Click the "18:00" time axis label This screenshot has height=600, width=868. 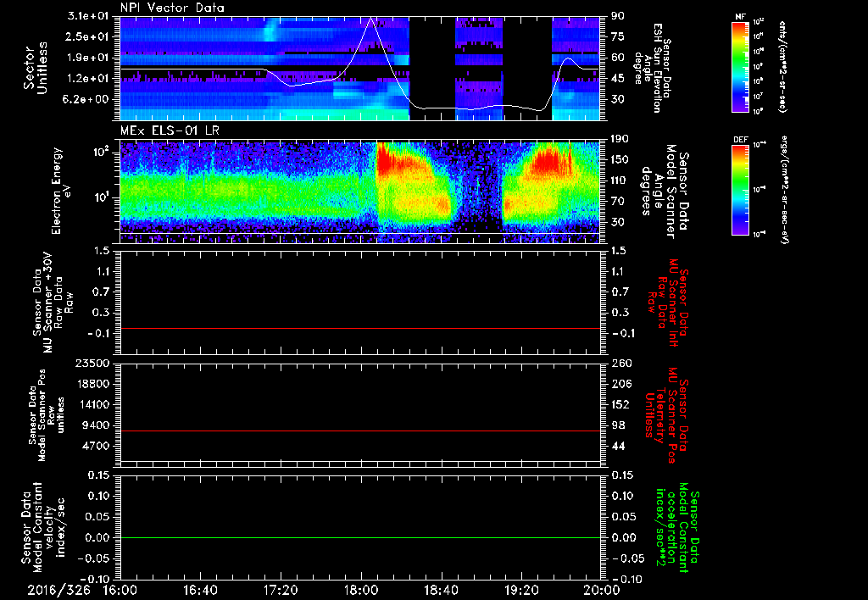coord(360,590)
